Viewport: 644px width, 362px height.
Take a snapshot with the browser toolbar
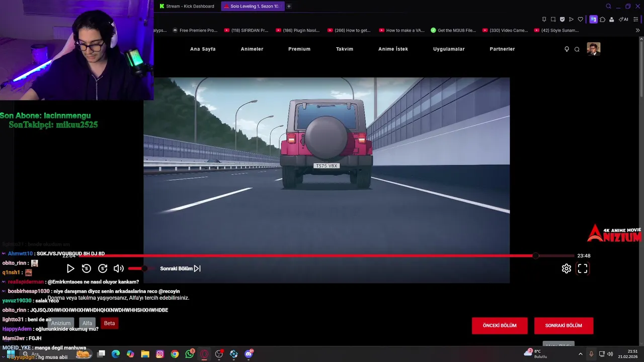tap(553, 19)
